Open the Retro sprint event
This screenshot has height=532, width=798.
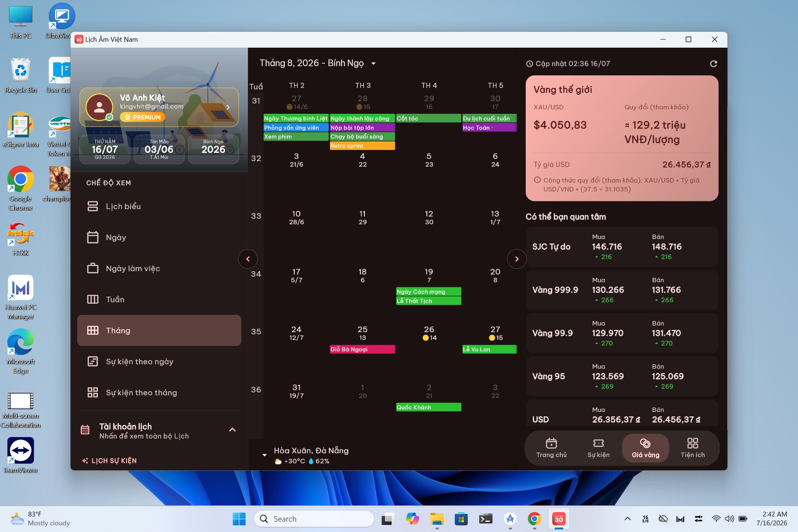(362, 146)
